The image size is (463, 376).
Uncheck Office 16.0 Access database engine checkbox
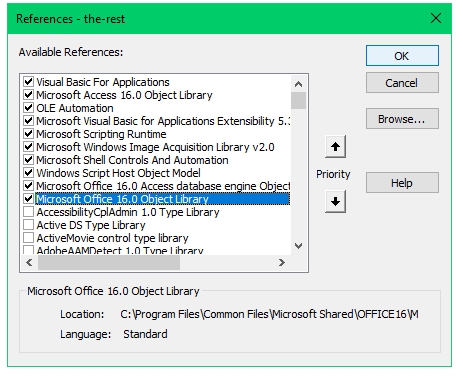tap(28, 186)
